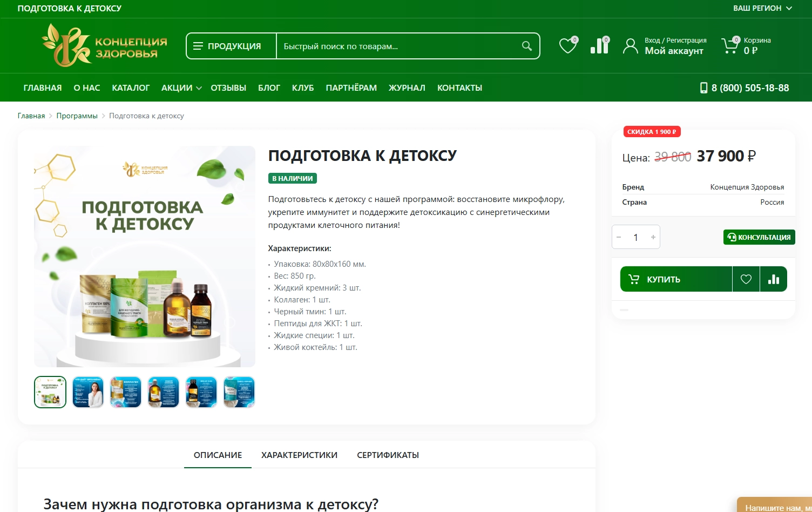Click the phone icon next to 8 (800) 505-18-88

703,87
